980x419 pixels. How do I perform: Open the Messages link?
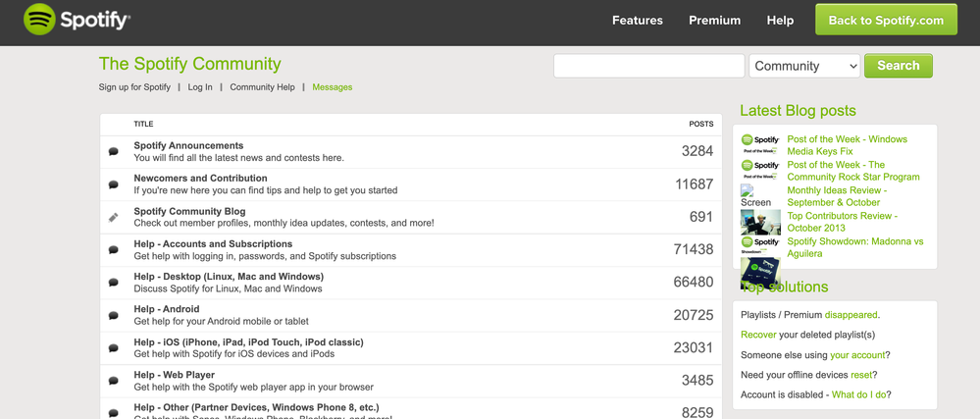point(333,87)
